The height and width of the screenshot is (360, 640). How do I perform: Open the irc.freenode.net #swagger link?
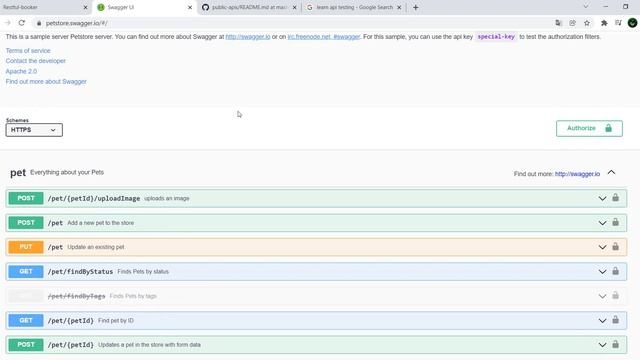tap(324, 37)
